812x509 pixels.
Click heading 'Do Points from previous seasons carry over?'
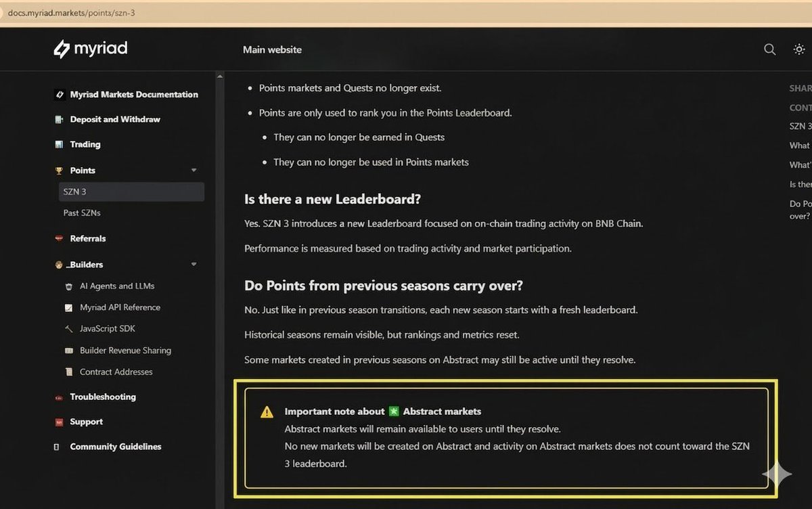click(x=384, y=286)
